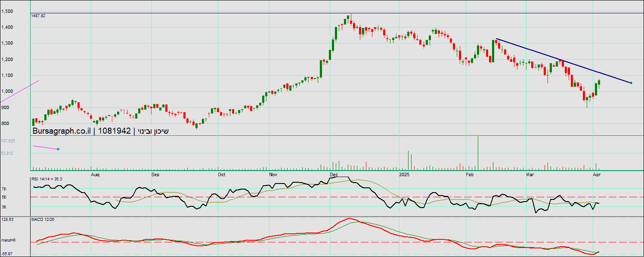Click the Hebrew stock name שיכון ובינוי
This screenshot has height=257, width=644.
tap(153, 131)
